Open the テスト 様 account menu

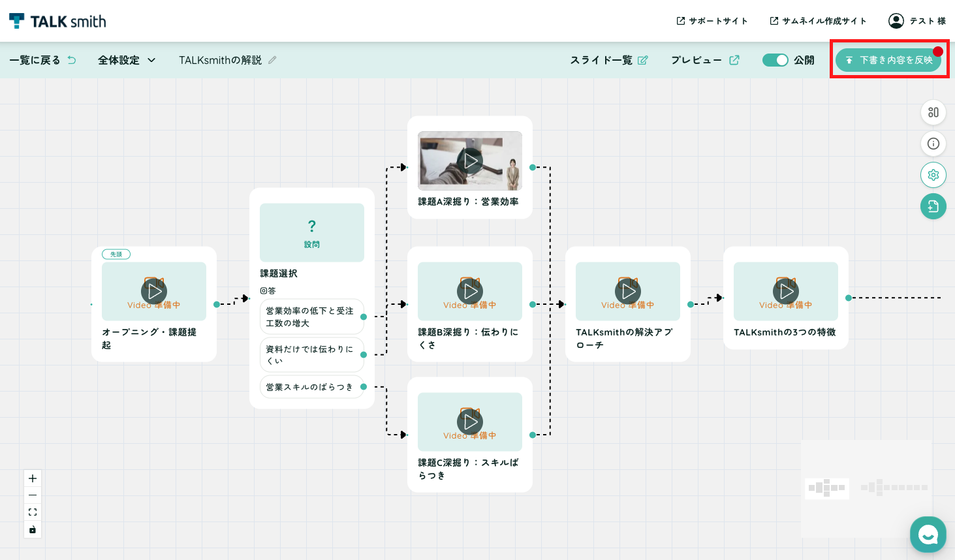tap(917, 21)
